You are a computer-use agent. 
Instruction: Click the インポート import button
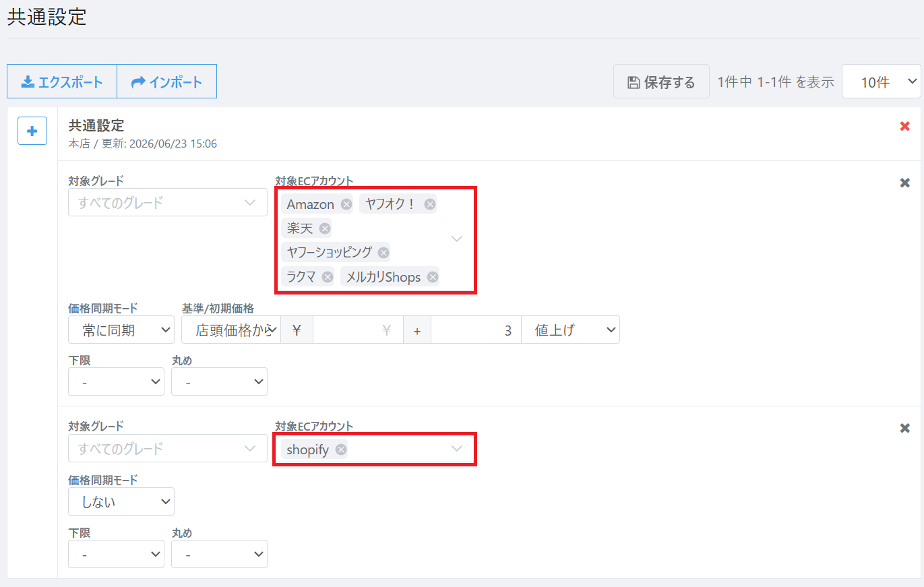167,82
